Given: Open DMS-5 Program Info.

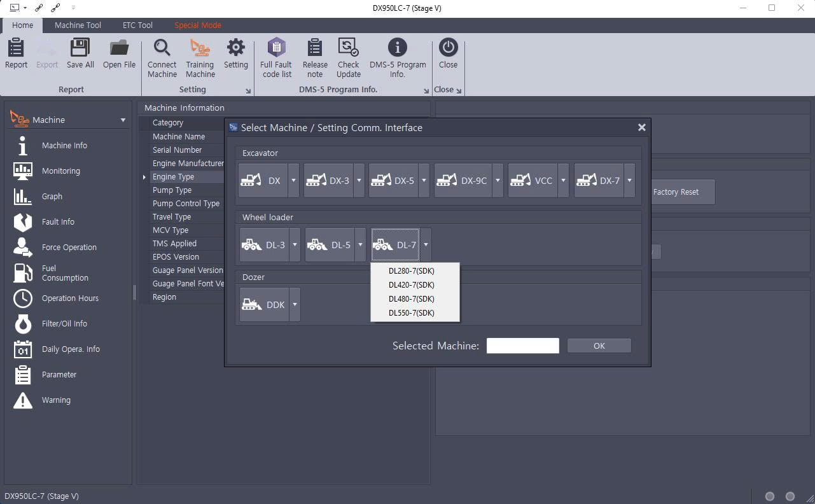Looking at the screenshot, I should point(398,58).
